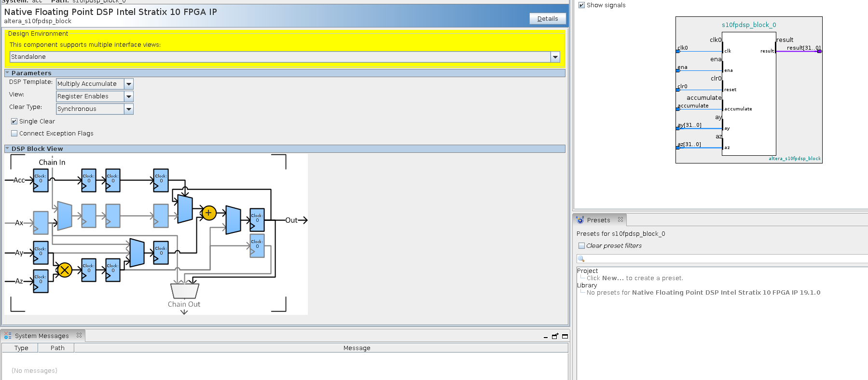Click the Chain Out multiplexer shape
The image size is (868, 380).
click(185, 291)
